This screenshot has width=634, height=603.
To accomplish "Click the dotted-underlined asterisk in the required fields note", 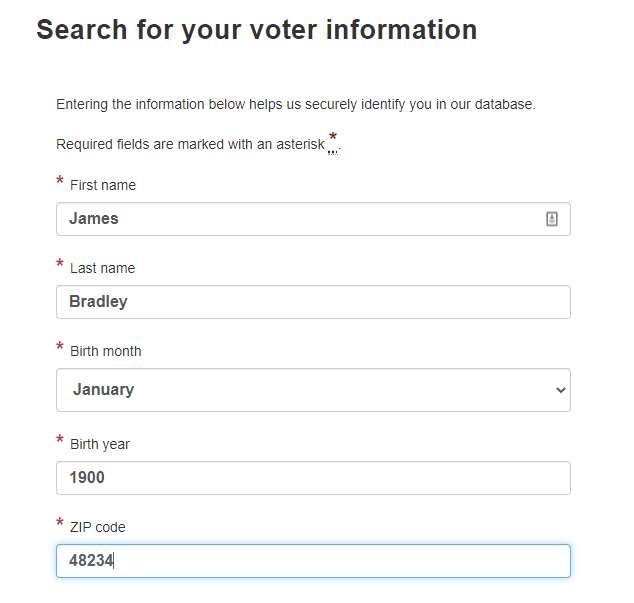I will pyautogui.click(x=333, y=142).
